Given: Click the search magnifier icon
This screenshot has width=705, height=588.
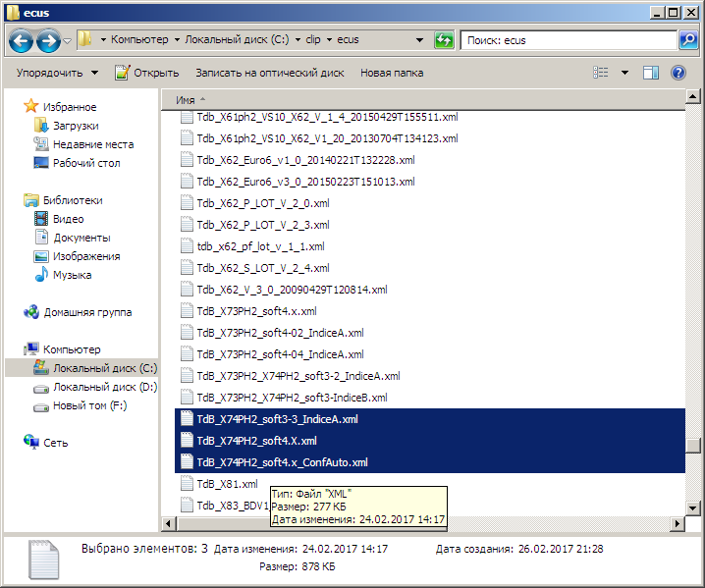Looking at the screenshot, I should click(688, 40).
